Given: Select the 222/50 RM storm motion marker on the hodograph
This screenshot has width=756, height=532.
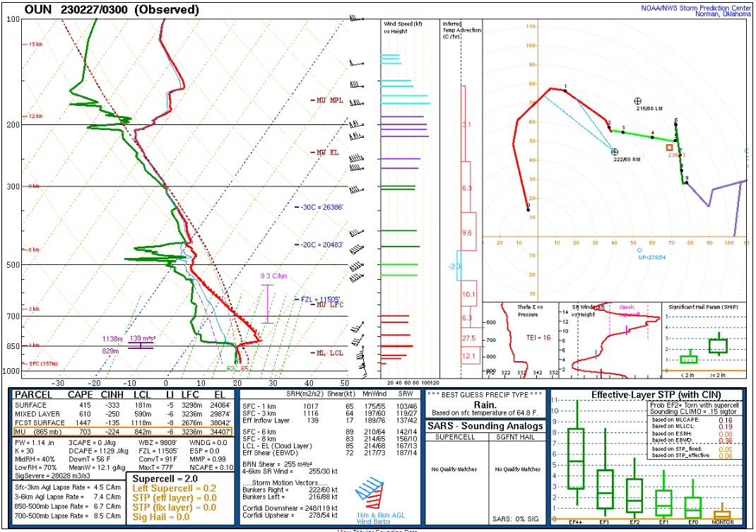Looking at the screenshot, I should click(614, 150).
